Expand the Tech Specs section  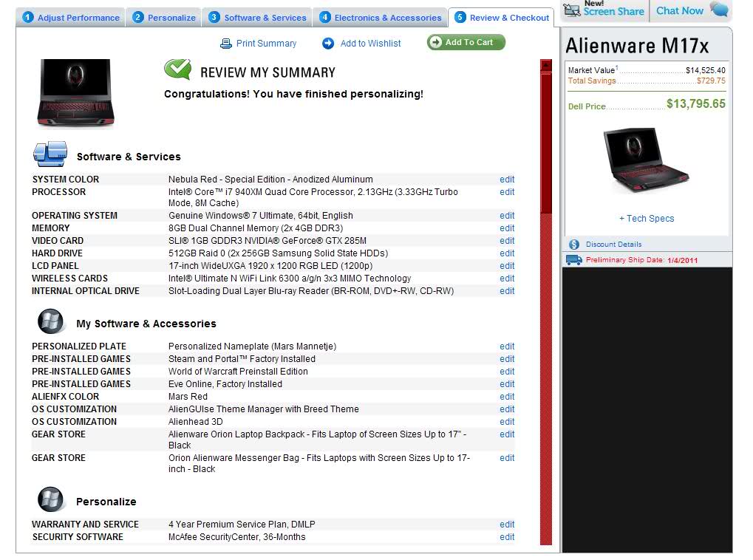pyautogui.click(x=647, y=219)
